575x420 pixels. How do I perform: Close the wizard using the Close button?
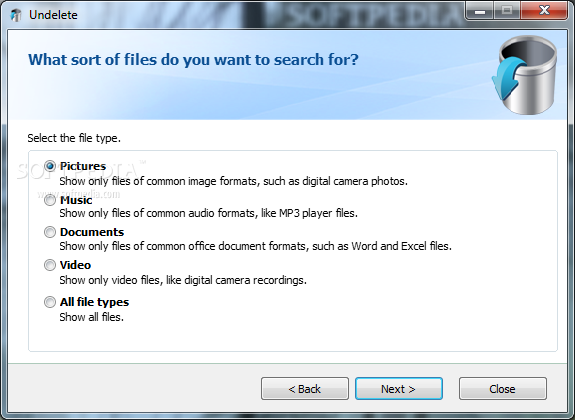[x=503, y=389]
